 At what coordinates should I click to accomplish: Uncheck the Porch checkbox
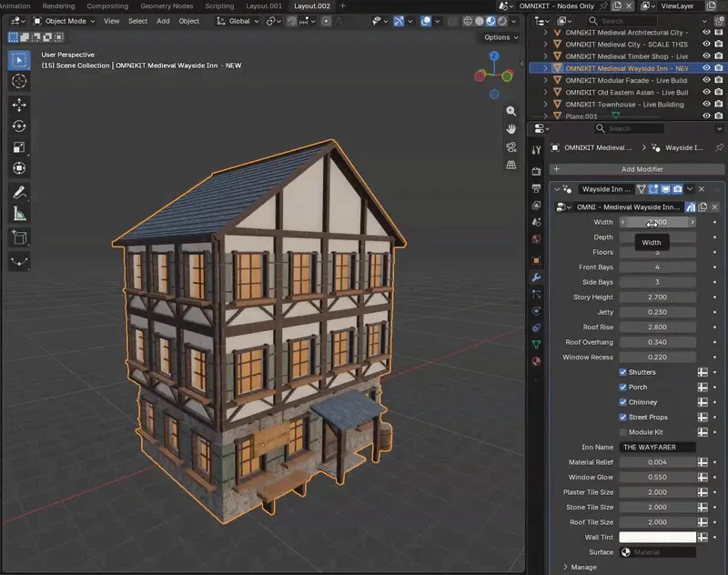[622, 387]
